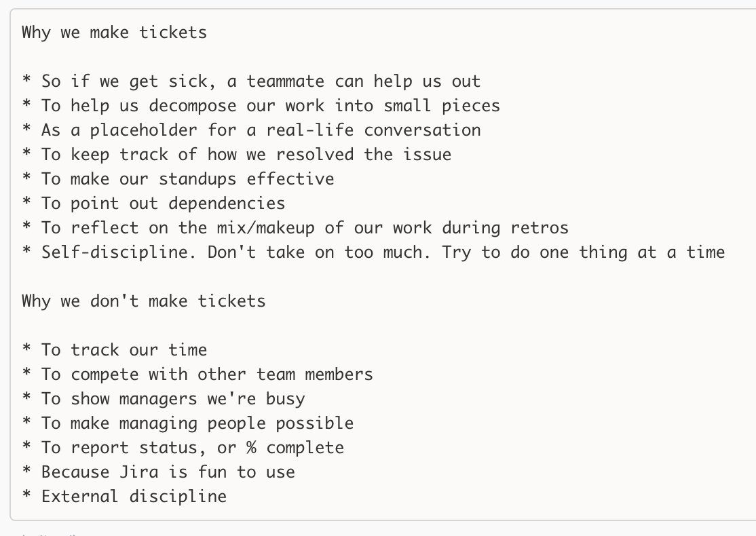Image resolution: width=756 pixels, height=536 pixels.
Task: Click the word 'retros' in the text
Action: [x=540, y=227]
